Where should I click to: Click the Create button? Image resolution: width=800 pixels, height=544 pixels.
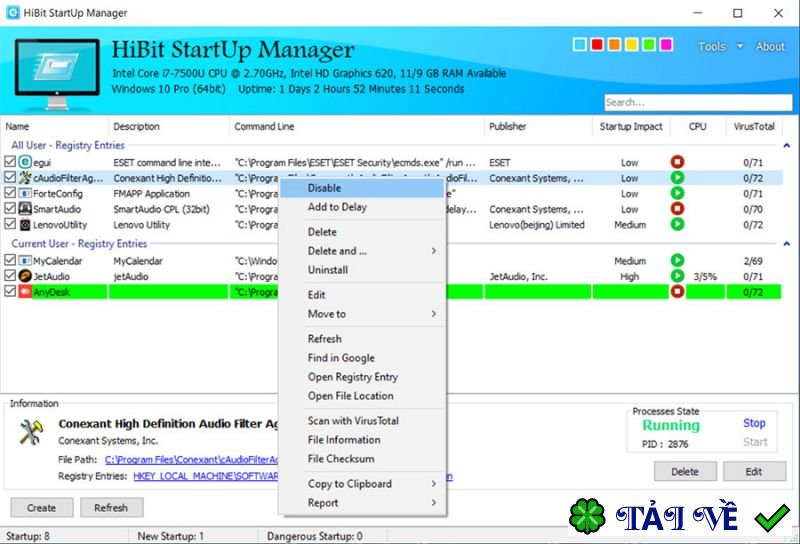pyautogui.click(x=42, y=508)
